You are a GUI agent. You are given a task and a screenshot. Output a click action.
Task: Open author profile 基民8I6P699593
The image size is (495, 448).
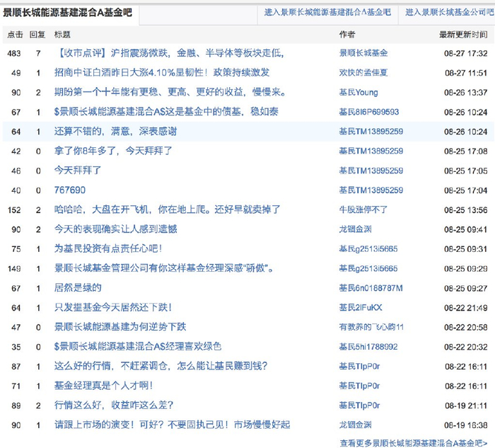[369, 112]
